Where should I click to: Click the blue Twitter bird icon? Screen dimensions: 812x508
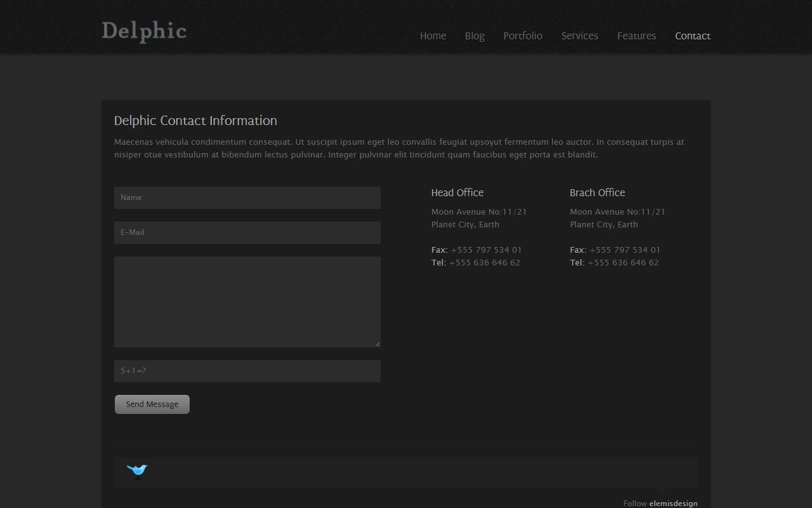pyautogui.click(x=137, y=470)
